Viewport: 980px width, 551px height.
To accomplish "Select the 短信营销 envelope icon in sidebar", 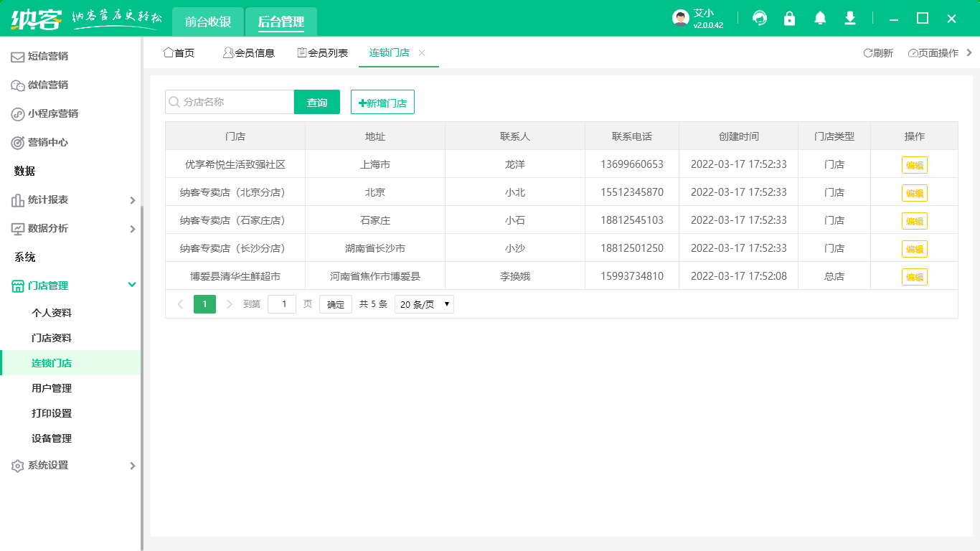I will point(17,56).
